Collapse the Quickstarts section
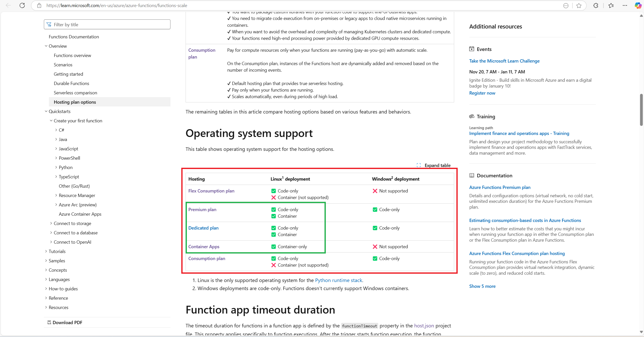This screenshot has width=644, height=337. tap(46, 111)
